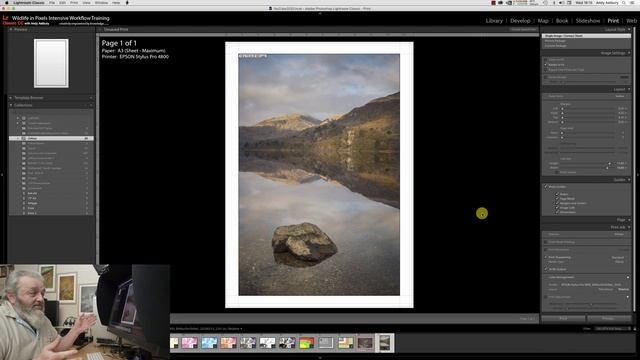Go to the Slideshow module

pos(587,21)
